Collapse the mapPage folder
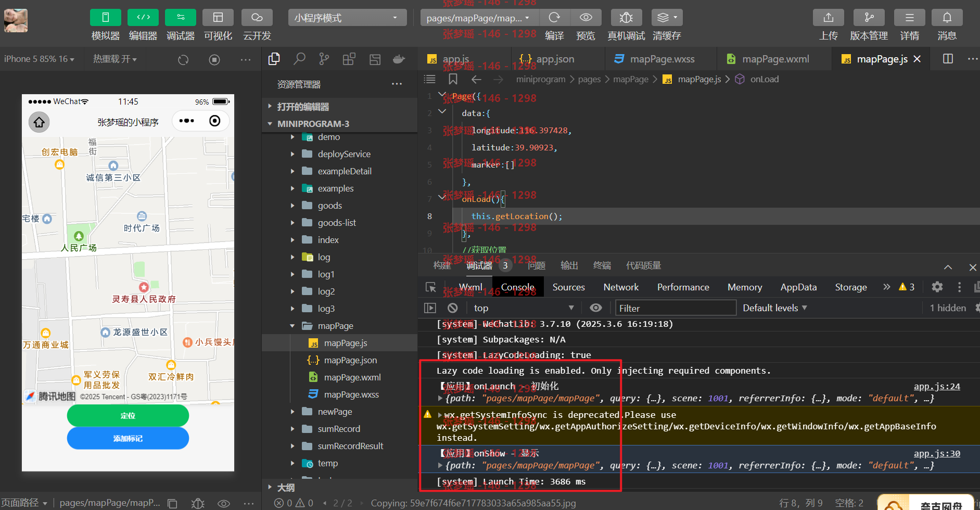The height and width of the screenshot is (510, 980). pyautogui.click(x=339, y=326)
